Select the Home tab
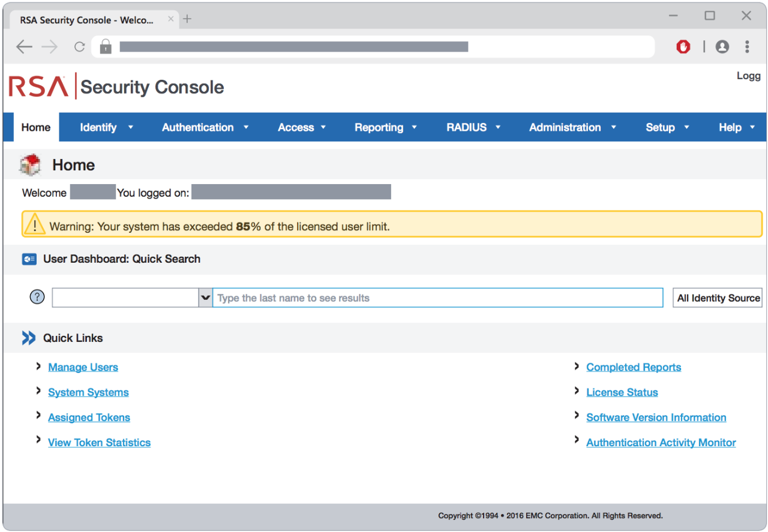The image size is (768, 532). (36, 127)
